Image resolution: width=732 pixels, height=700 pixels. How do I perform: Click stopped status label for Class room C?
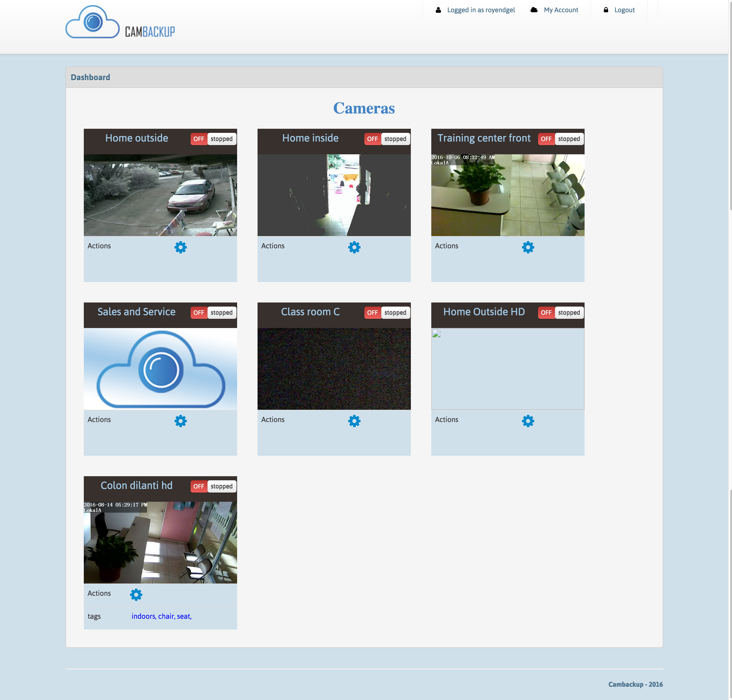click(x=396, y=313)
